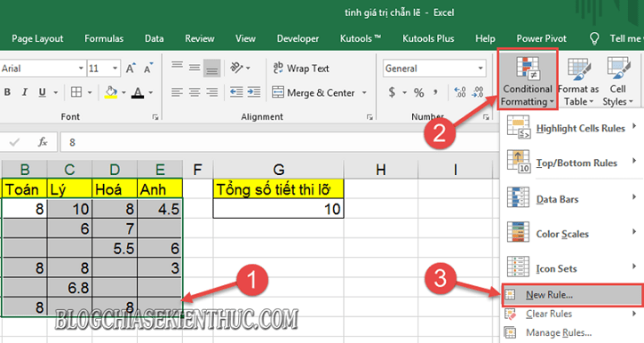Open Alignment dialog launcher

[370, 117]
